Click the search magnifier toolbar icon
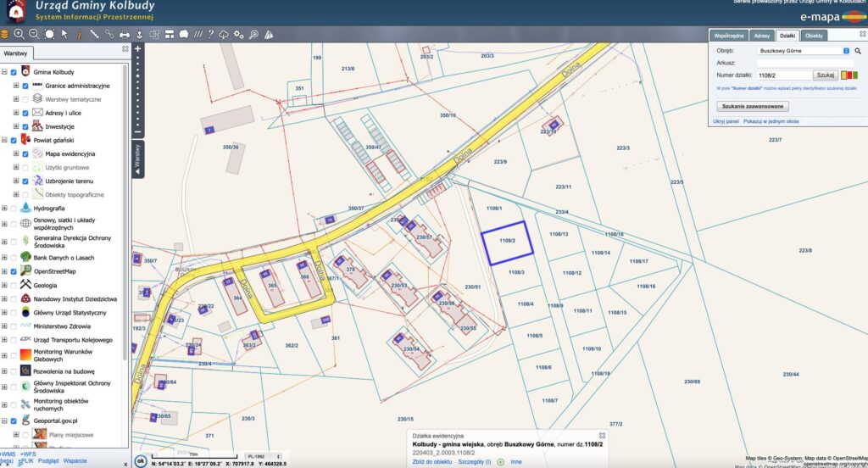 (x=253, y=35)
